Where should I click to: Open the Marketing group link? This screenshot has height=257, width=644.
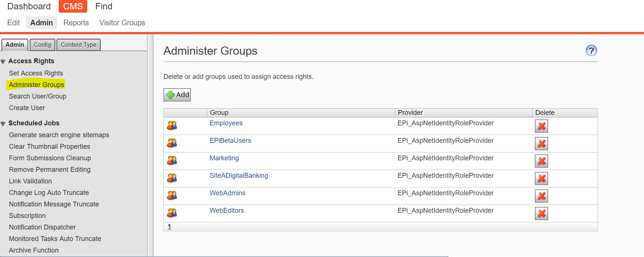pos(224,158)
